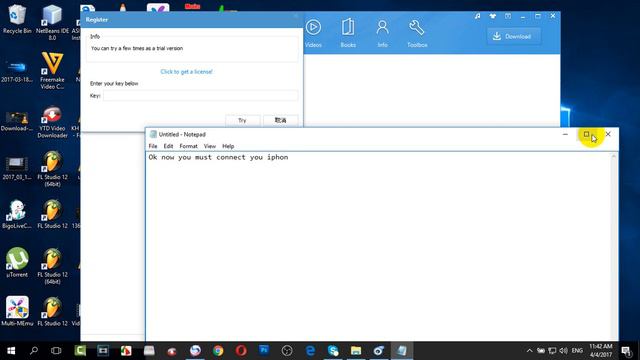Show hidden system tray icons
The width and height of the screenshot is (640, 360).
(x=529, y=351)
